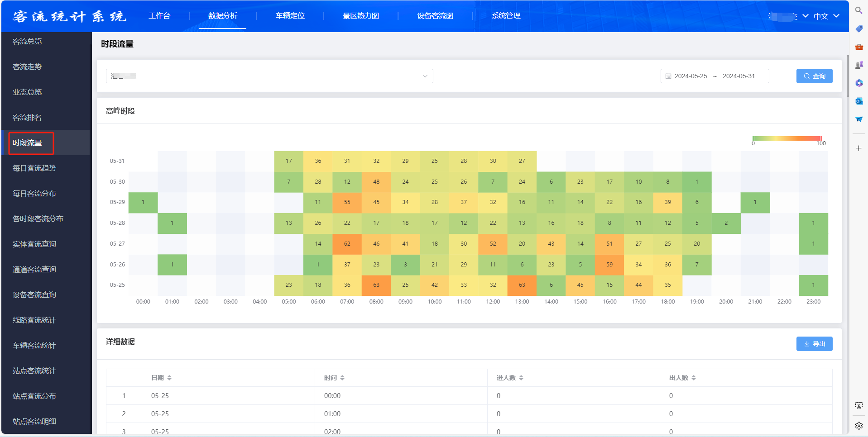The height and width of the screenshot is (437, 868).
Task: Click the 查询 query button
Action: 814,76
